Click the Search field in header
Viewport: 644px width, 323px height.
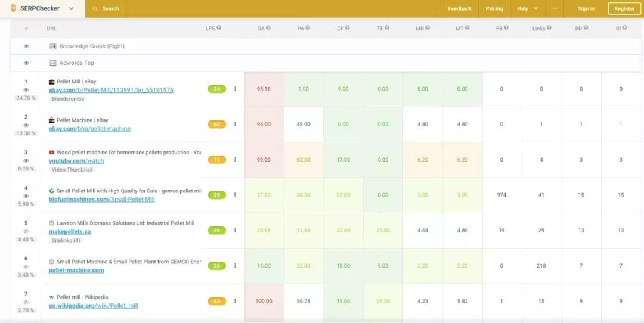point(106,8)
